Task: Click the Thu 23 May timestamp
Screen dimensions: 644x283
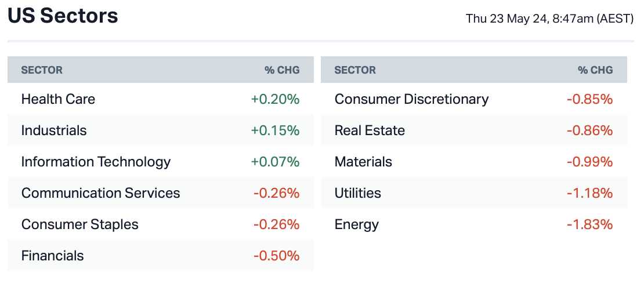Action: pos(549,19)
